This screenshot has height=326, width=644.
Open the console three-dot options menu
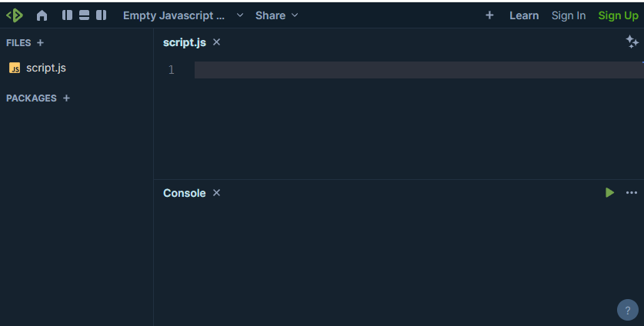tap(632, 193)
